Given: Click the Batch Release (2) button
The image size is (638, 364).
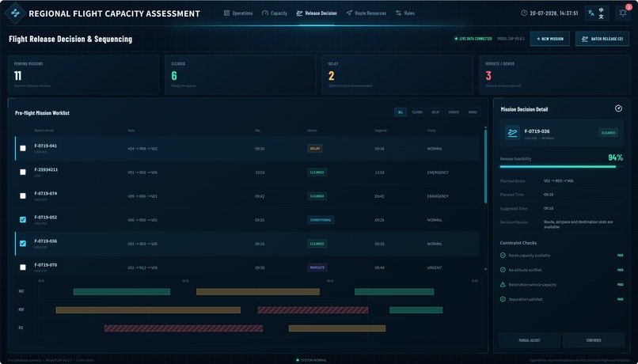Looking at the screenshot, I should coord(602,39).
